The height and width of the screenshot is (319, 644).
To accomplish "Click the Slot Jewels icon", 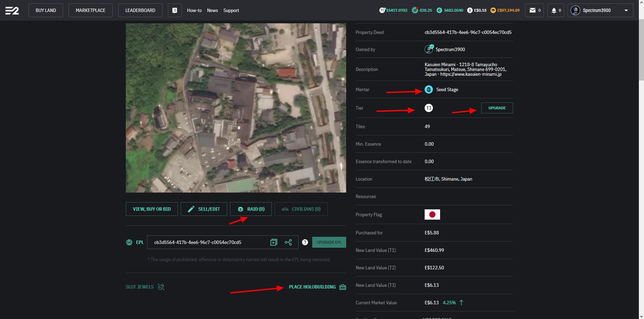I will (161, 287).
